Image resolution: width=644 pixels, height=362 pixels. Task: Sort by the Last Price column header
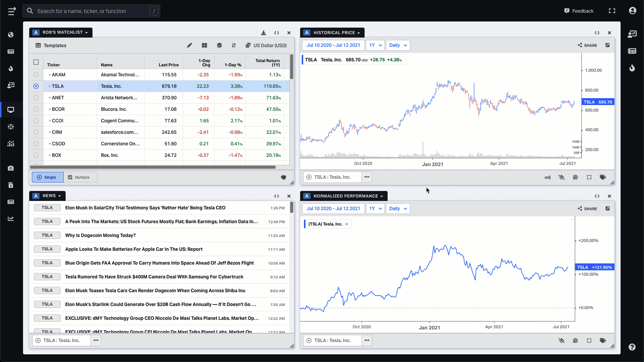[168, 65]
